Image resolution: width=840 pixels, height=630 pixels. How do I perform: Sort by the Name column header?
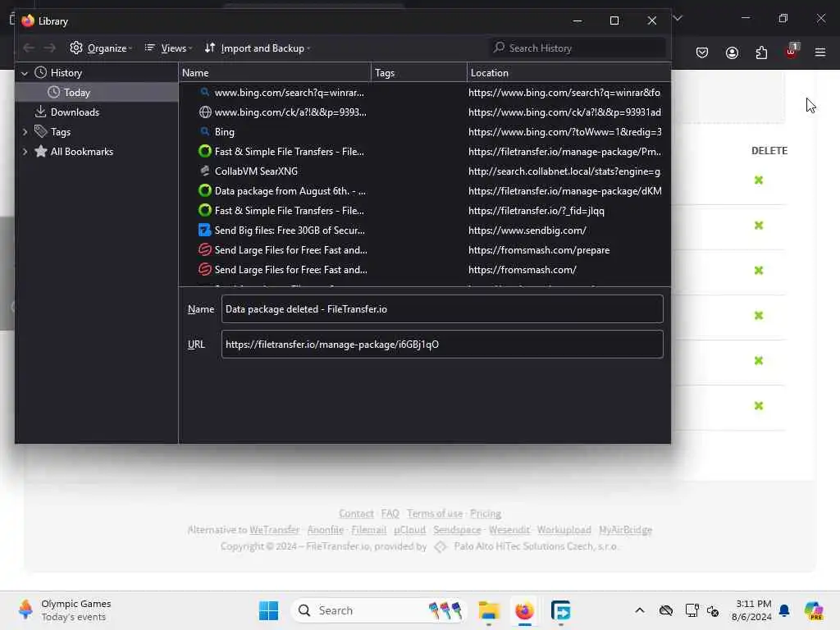(274, 73)
